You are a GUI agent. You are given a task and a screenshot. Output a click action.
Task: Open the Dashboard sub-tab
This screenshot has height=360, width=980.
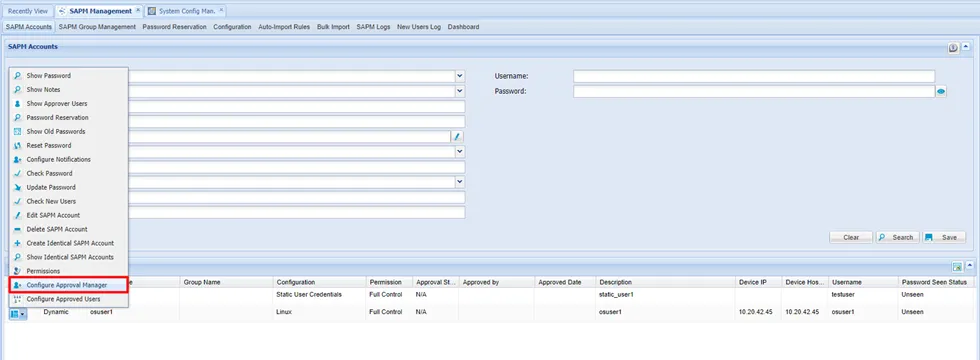click(x=463, y=27)
